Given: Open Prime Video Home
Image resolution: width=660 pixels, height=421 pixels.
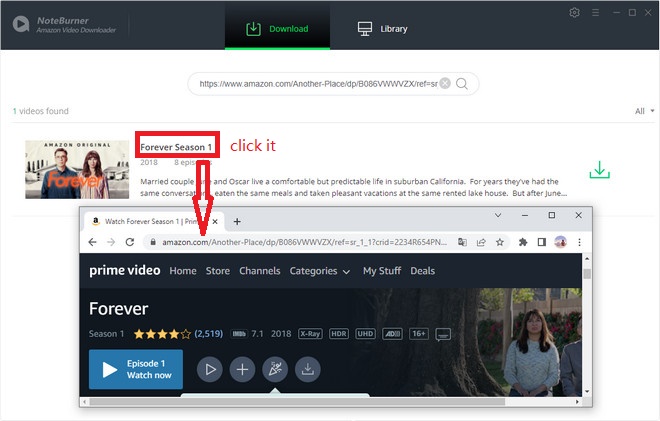Looking at the screenshot, I should point(183,271).
